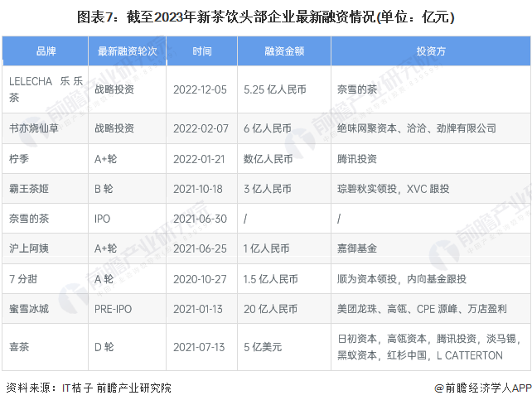Screen dimensions: 532x405
Task: Click the date 2022-12-05
Action: click(200, 89)
